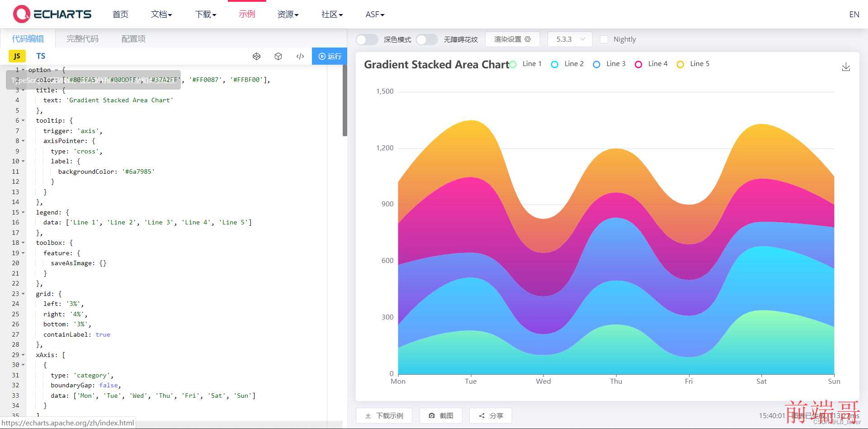Click the '#FF0087' color value in code
Viewport: 868px width, 429px height.
[205, 80]
